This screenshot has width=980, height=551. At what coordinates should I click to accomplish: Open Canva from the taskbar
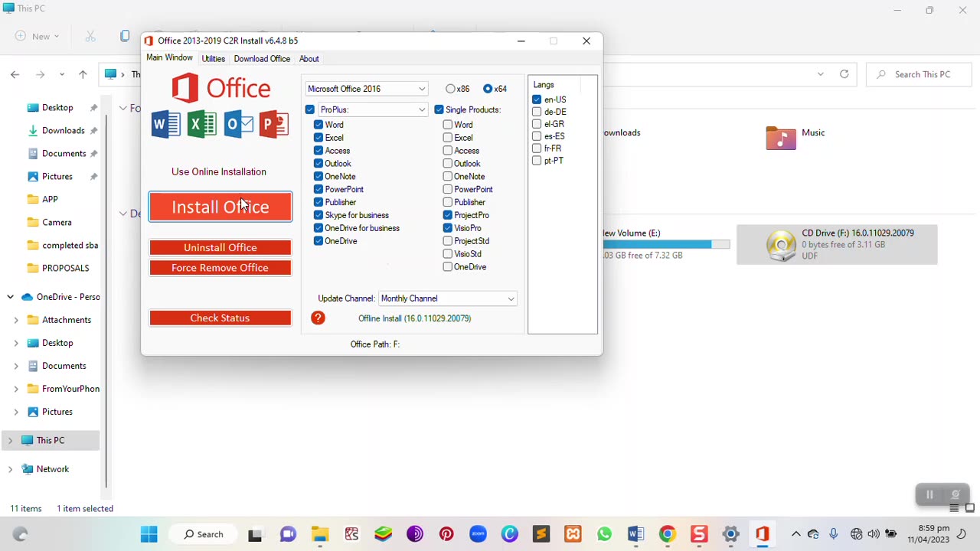coord(510,534)
